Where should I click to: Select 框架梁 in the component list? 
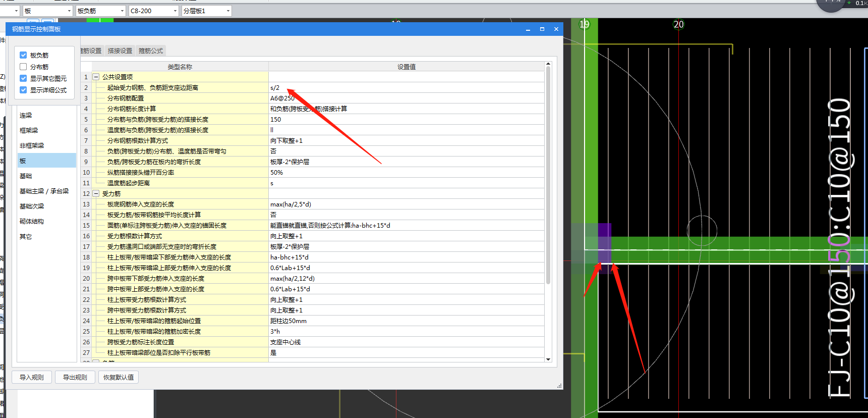coord(47,130)
